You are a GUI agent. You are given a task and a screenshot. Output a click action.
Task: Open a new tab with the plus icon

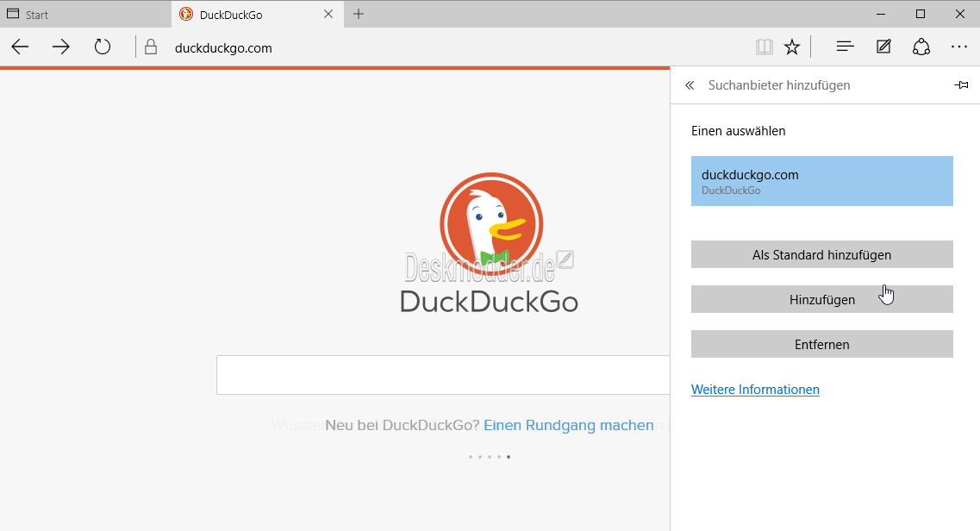(358, 14)
